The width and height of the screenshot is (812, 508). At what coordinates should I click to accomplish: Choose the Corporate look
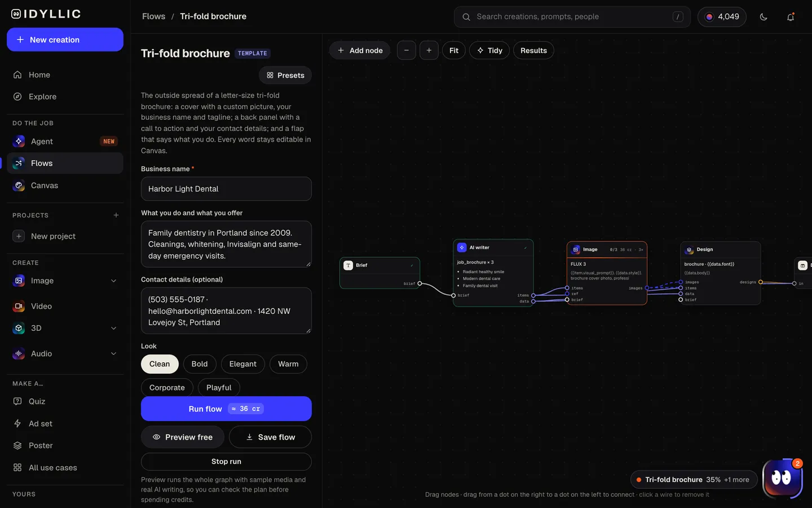(167, 387)
